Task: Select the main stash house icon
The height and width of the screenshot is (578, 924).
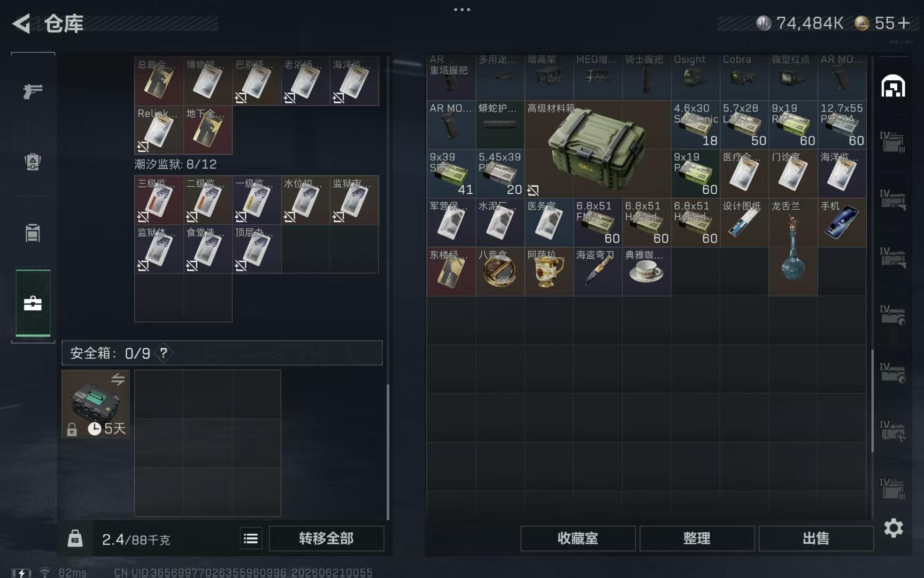Action: (893, 86)
